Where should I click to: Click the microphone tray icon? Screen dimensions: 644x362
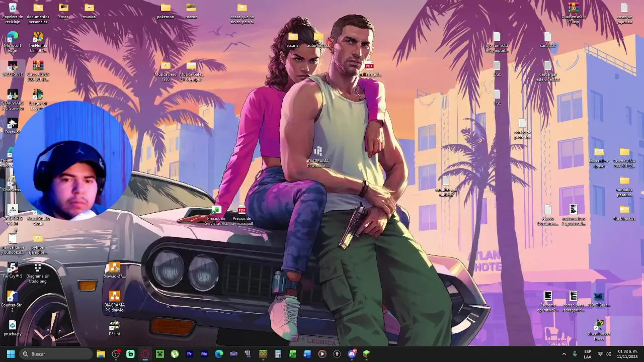pyautogui.click(x=575, y=354)
